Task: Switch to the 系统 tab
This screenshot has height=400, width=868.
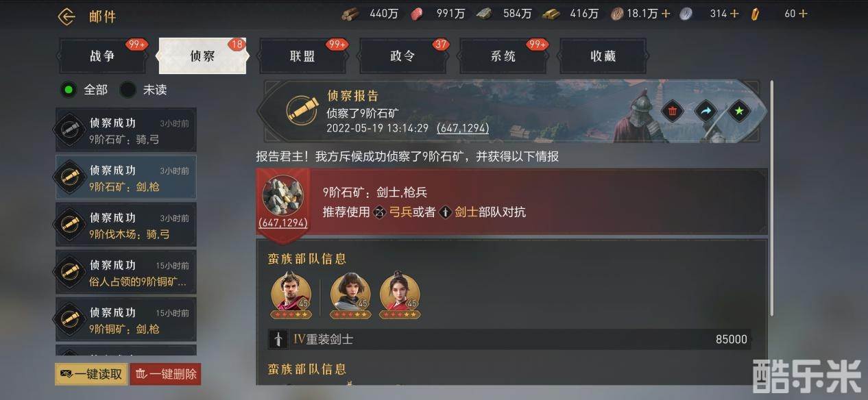Action: (x=503, y=56)
